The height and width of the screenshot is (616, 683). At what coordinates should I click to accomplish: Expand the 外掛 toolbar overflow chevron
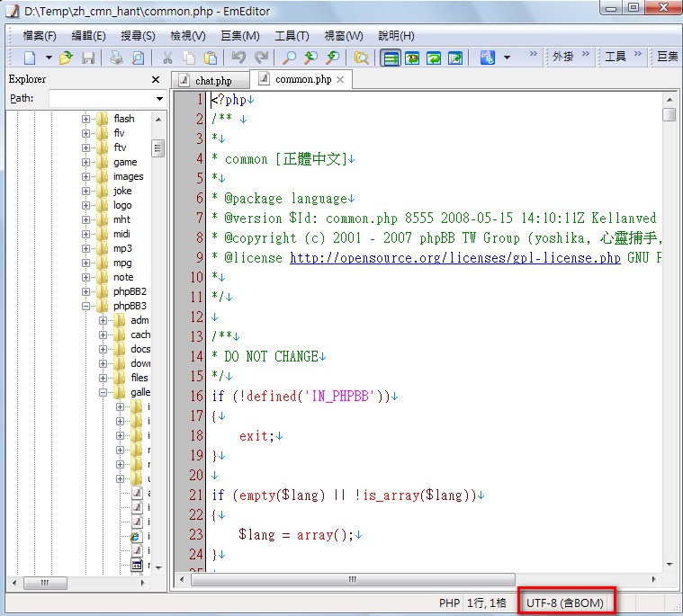click(586, 54)
